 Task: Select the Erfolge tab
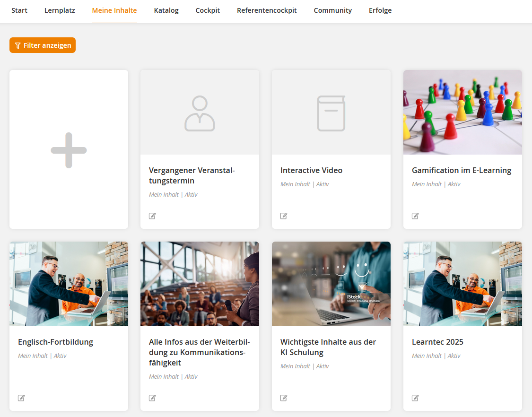pyautogui.click(x=380, y=10)
